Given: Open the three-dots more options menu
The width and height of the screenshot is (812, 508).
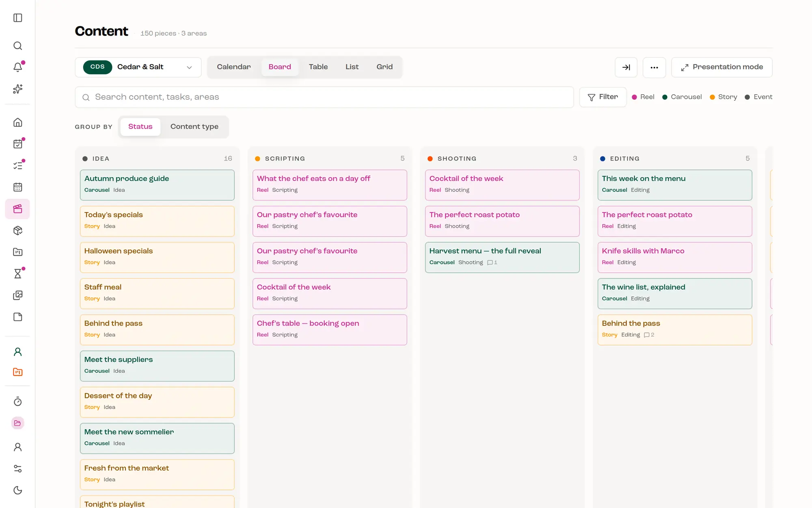Looking at the screenshot, I should pyautogui.click(x=654, y=67).
